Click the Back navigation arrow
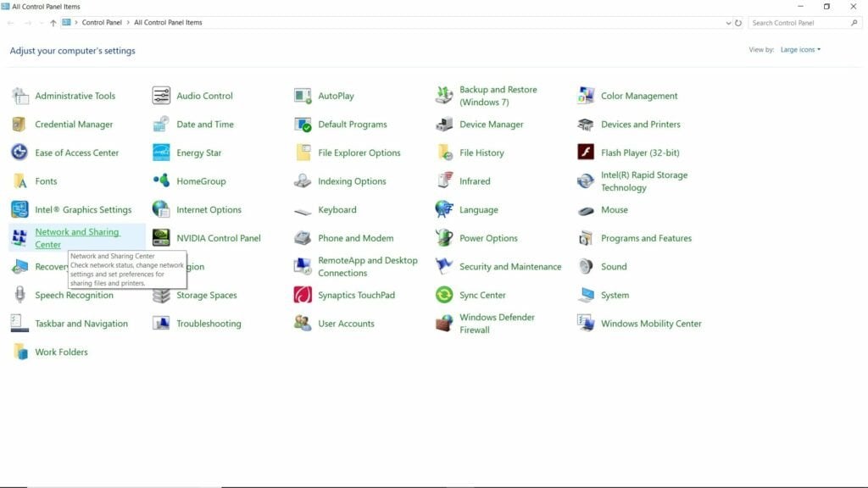 point(10,23)
